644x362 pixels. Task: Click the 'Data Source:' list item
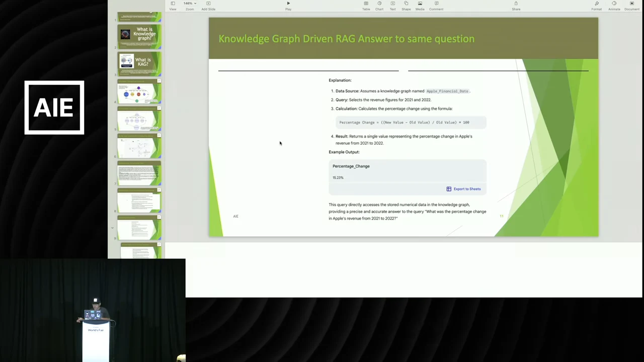click(x=403, y=91)
